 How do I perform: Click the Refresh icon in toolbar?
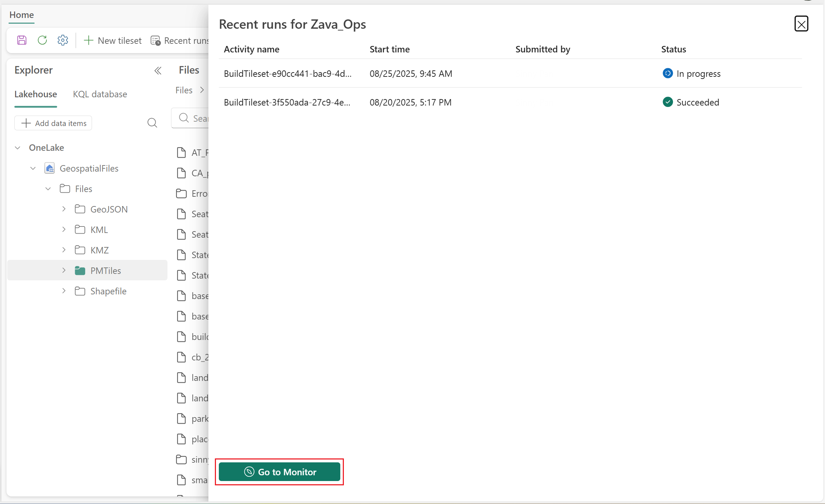(x=42, y=40)
